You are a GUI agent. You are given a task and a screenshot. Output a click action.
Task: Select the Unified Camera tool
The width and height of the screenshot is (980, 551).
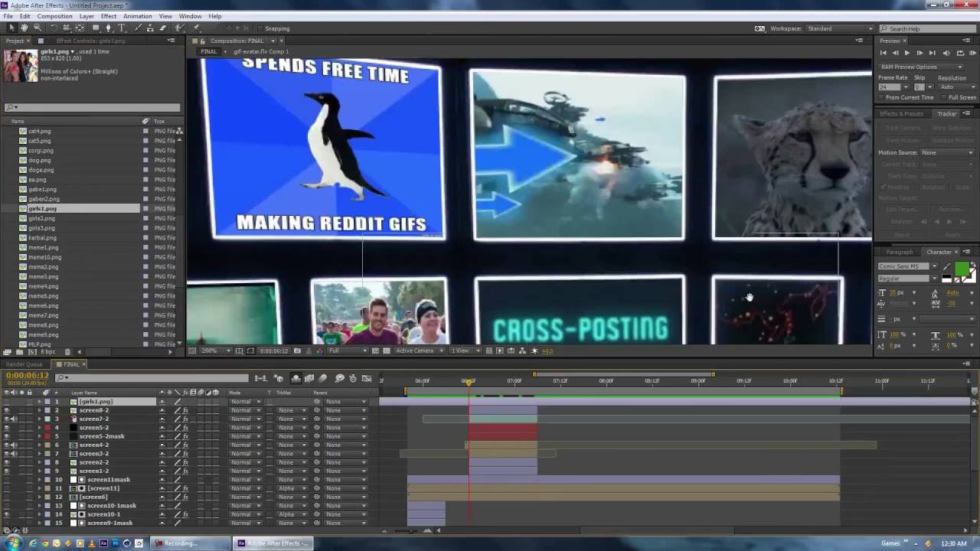[x=66, y=28]
